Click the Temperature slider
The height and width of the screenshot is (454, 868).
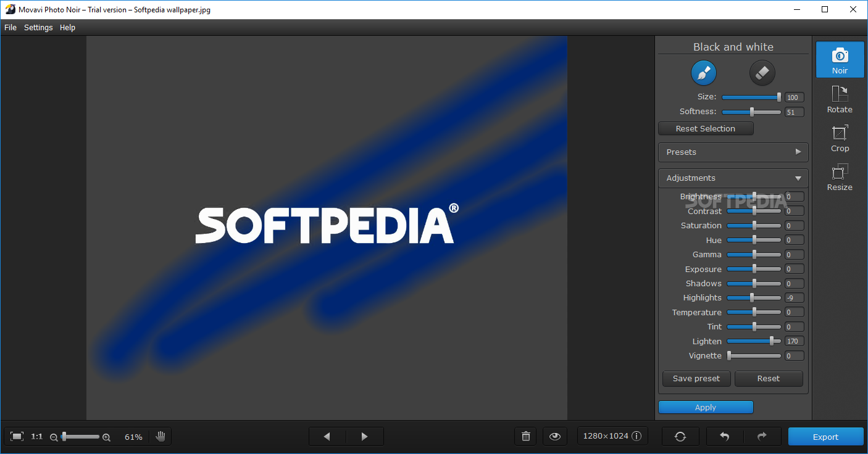[754, 312]
